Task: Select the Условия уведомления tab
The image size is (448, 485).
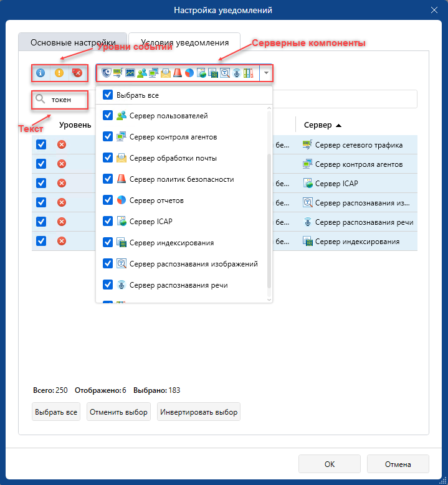Action: (x=184, y=42)
